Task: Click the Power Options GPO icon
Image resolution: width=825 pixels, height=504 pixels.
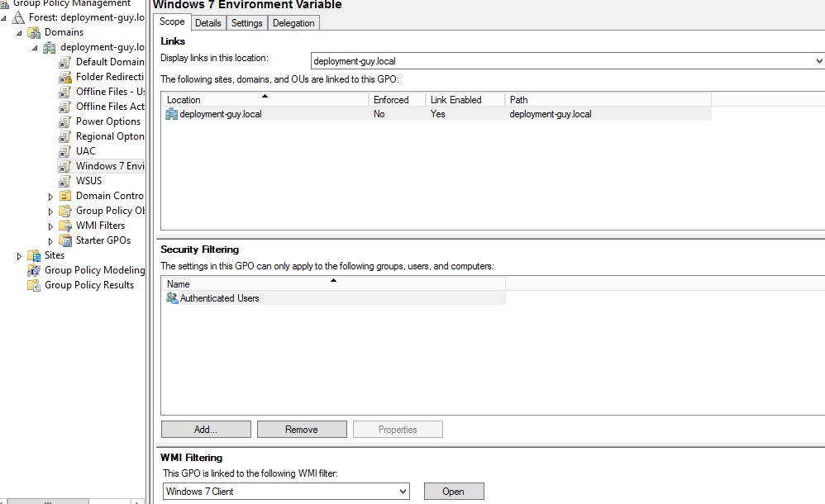Action: 65,121
